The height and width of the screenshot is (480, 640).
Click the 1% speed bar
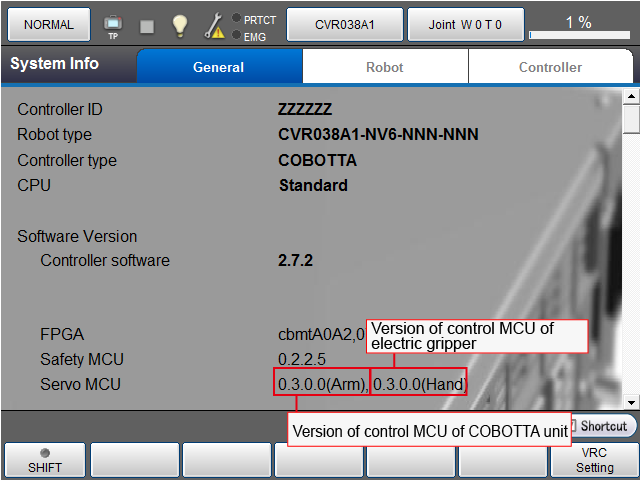578,25
